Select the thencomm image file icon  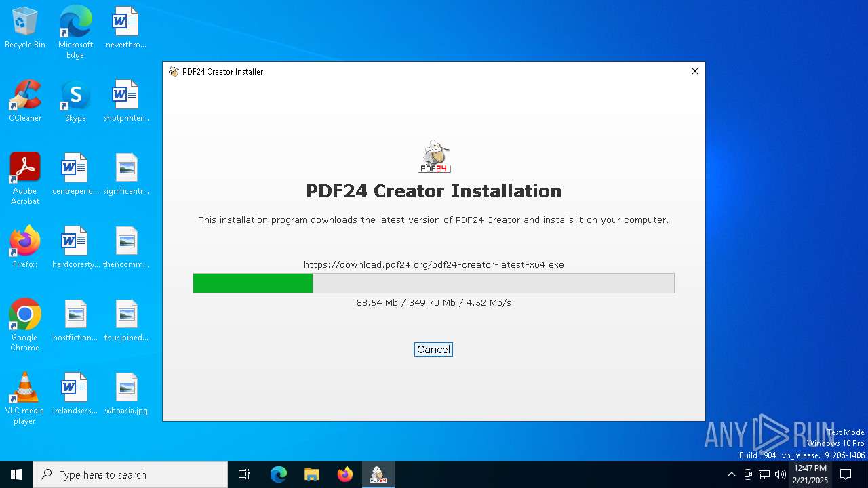click(x=126, y=248)
